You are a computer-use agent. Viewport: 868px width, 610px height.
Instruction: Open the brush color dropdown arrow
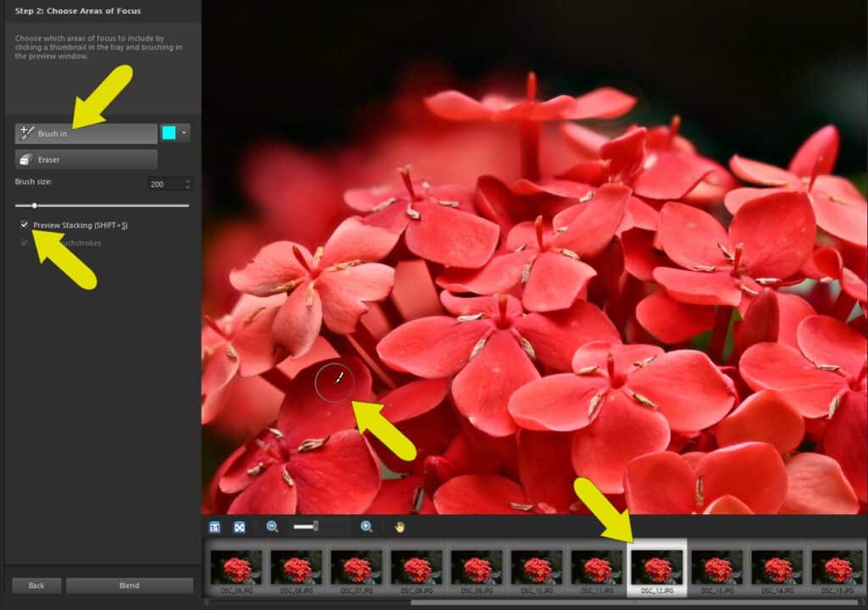tap(185, 133)
